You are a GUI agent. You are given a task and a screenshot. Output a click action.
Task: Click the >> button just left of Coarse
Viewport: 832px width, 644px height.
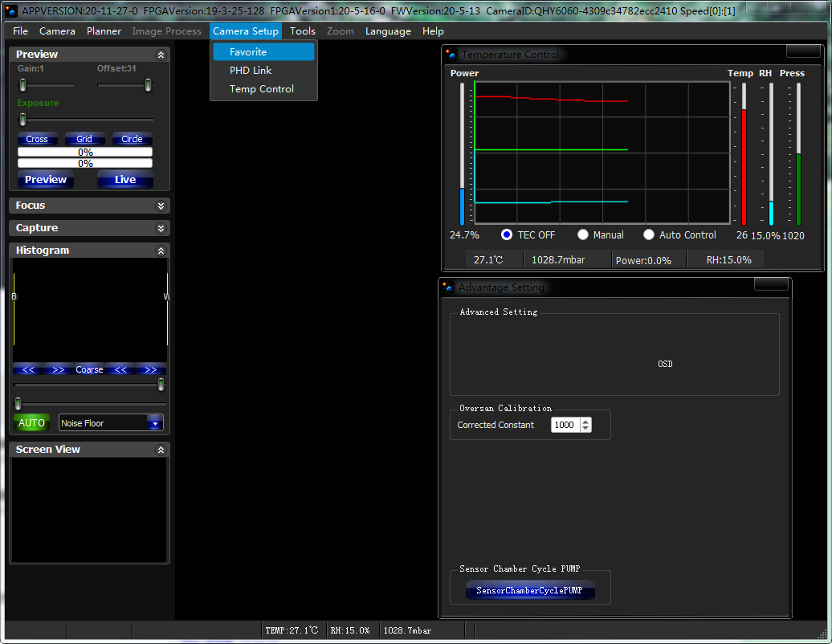pyautogui.click(x=59, y=369)
